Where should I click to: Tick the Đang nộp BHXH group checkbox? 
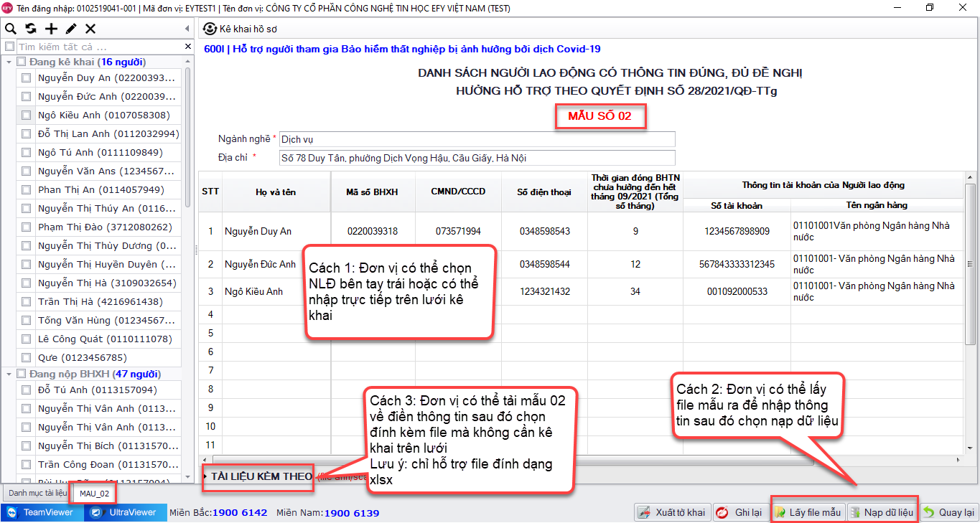point(22,374)
